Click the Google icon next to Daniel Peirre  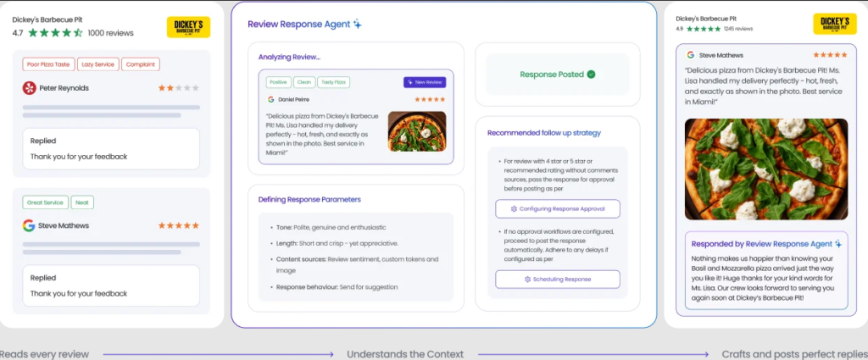click(x=271, y=99)
